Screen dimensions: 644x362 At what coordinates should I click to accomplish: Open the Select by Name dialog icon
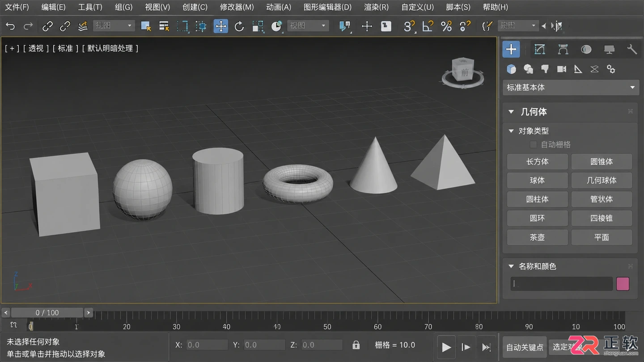tap(164, 26)
